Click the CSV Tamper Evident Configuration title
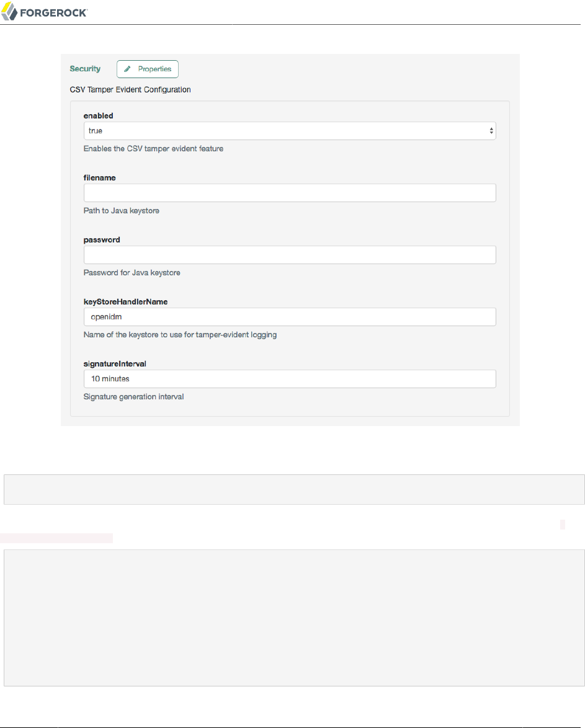The height and width of the screenshot is (728, 585). coord(130,90)
